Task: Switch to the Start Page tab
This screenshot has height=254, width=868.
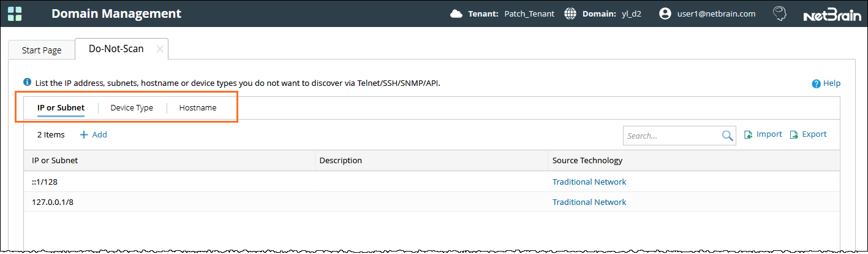Action: coord(42,50)
